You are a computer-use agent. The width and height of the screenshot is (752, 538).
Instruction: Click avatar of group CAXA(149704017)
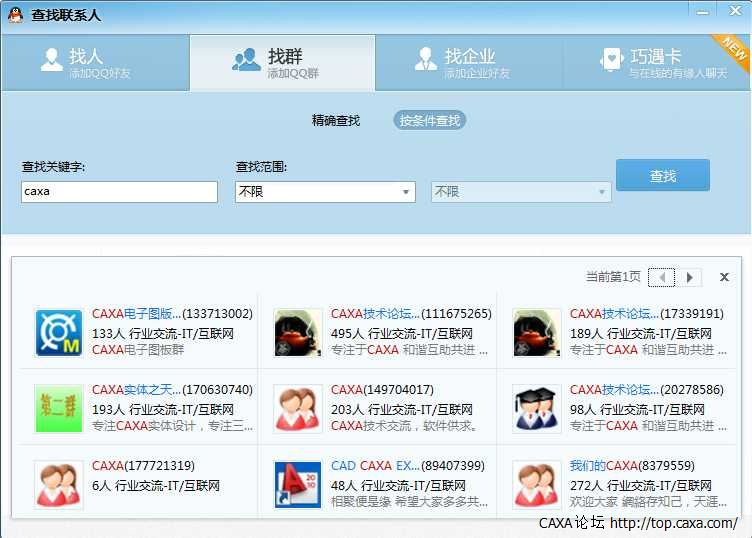[298, 409]
